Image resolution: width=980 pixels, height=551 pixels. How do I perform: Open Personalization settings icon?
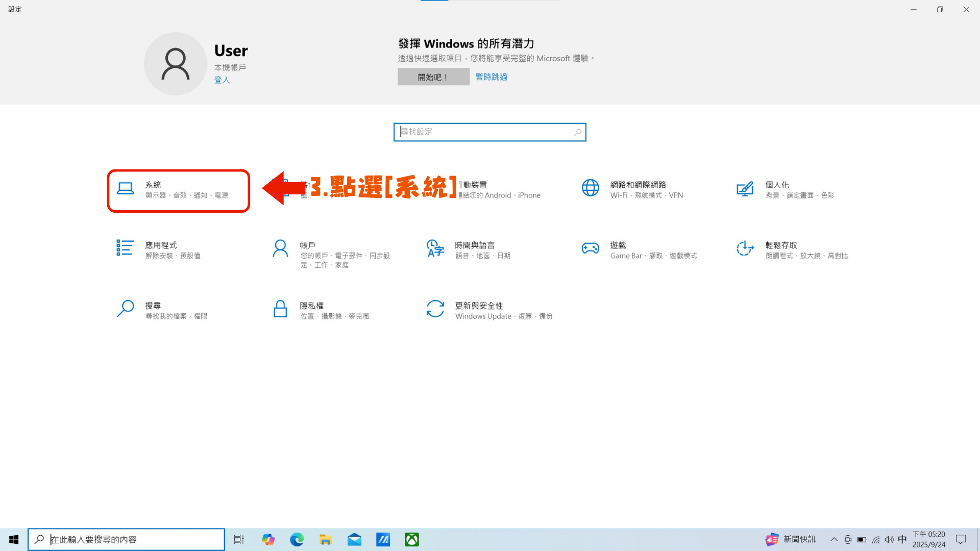[745, 189]
